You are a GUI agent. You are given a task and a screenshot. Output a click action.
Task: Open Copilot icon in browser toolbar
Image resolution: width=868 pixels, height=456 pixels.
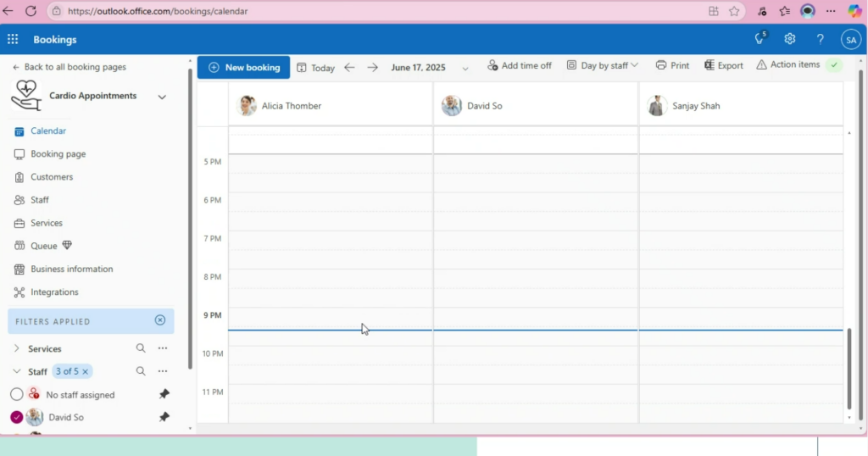coord(854,11)
